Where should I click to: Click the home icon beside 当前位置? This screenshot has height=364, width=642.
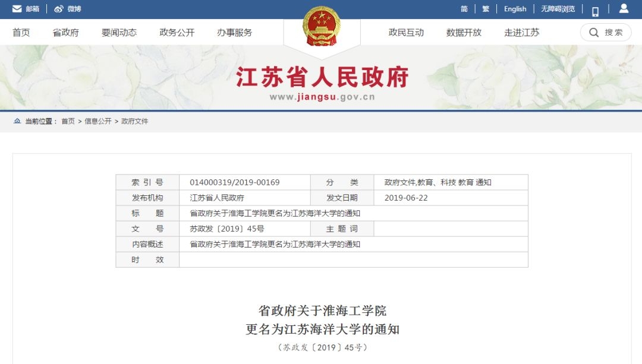(17, 121)
